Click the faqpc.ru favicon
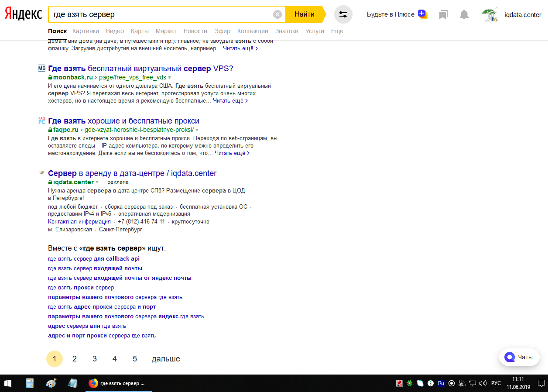This screenshot has height=392, width=548. tap(42, 120)
